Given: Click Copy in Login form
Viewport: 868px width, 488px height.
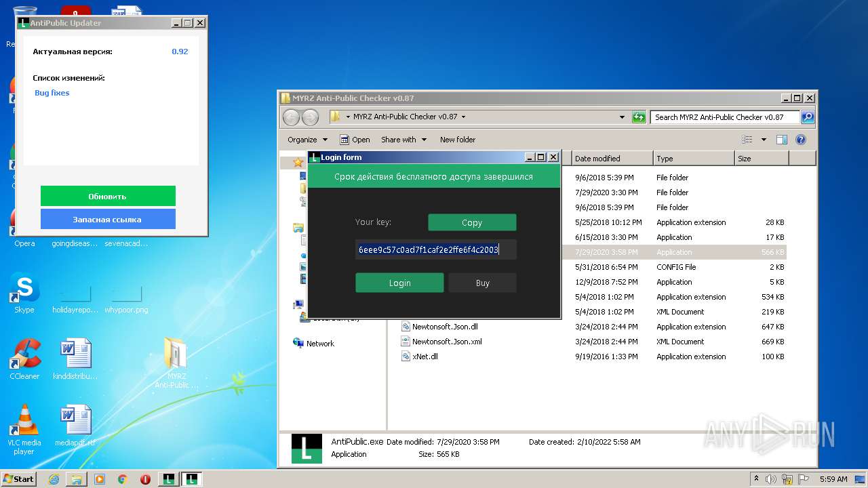Looking at the screenshot, I should (x=472, y=222).
